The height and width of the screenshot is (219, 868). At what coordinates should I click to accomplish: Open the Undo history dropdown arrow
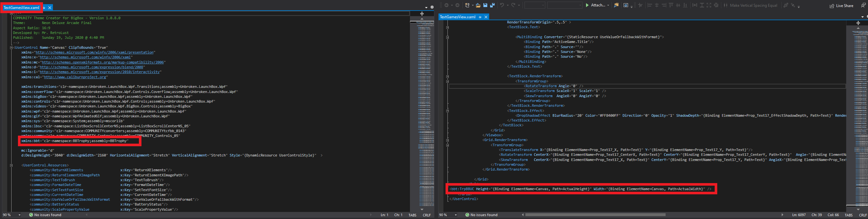[x=508, y=5]
